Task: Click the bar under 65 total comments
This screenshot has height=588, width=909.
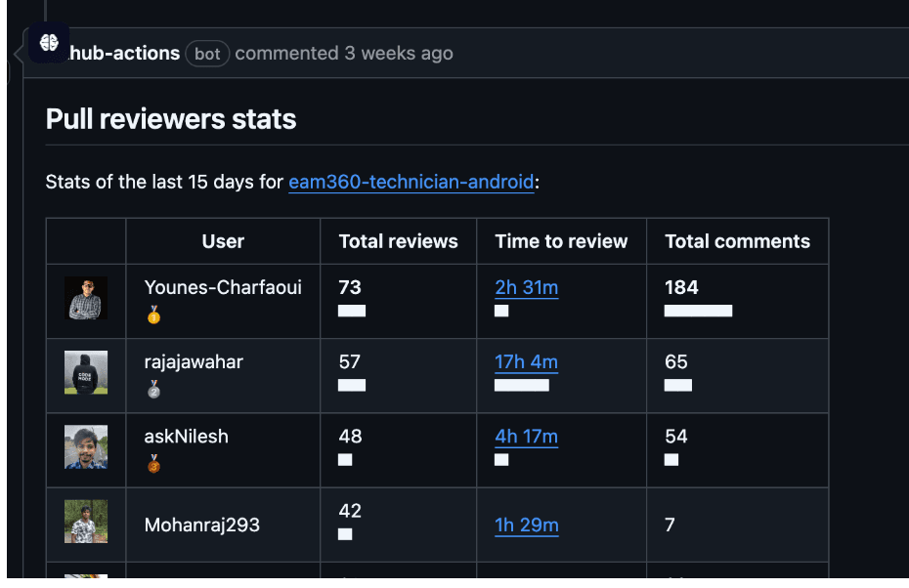Action: coord(677,385)
